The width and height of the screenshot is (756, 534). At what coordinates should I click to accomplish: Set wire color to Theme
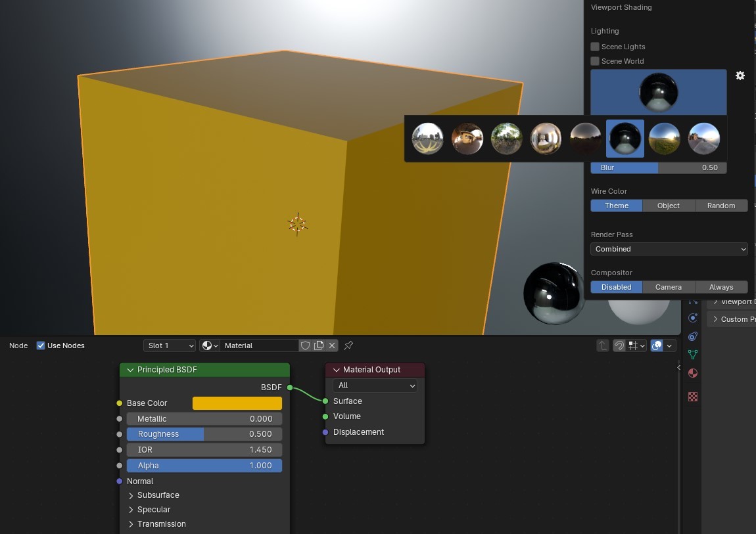616,206
